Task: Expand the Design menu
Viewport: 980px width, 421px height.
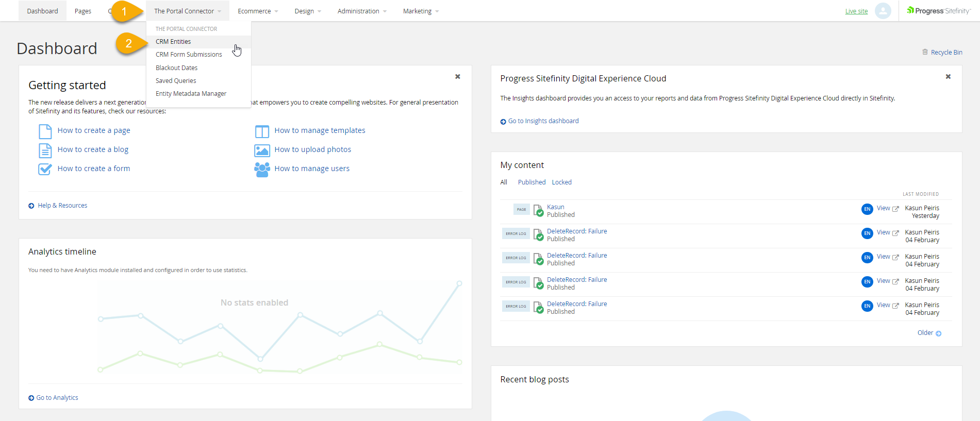Action: tap(308, 11)
